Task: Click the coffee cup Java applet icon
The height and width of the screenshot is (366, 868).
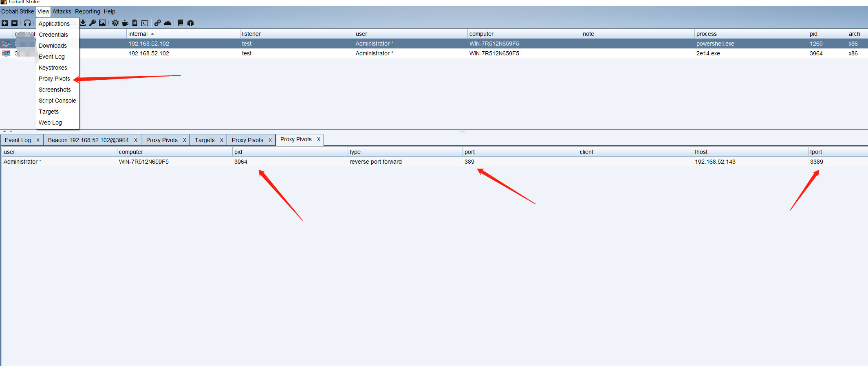Action: pos(125,23)
